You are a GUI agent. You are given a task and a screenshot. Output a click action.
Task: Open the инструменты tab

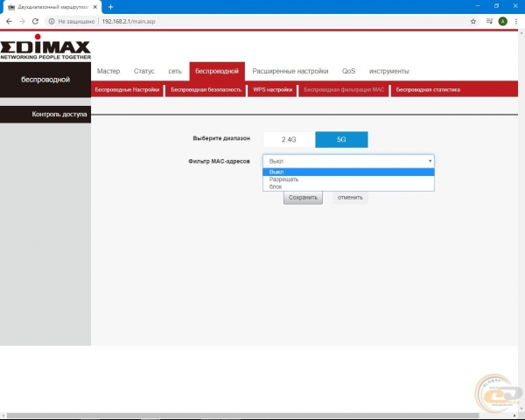pyautogui.click(x=388, y=71)
